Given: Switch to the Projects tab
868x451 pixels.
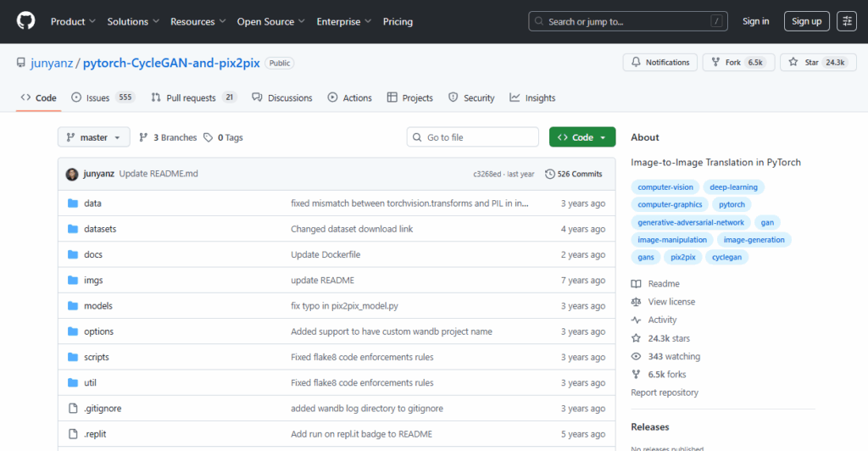Looking at the screenshot, I should point(409,97).
